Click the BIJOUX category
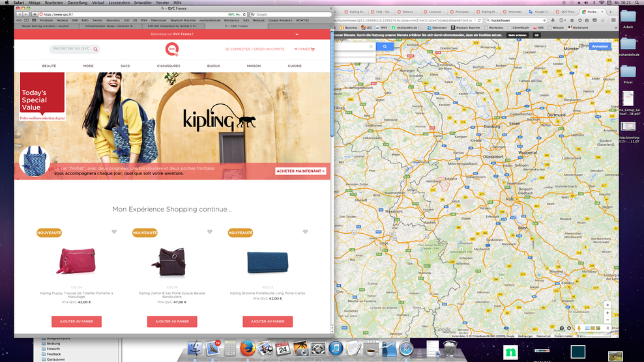644x362 pixels. tap(213, 66)
